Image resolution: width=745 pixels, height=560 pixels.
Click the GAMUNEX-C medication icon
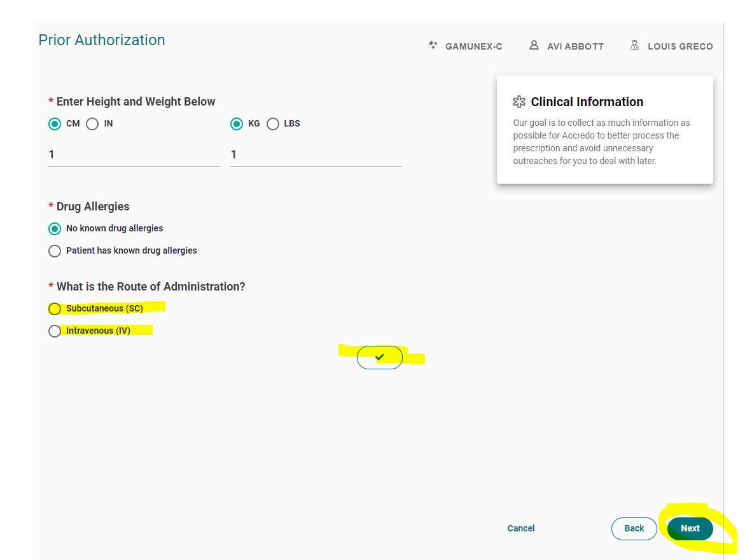click(x=433, y=46)
